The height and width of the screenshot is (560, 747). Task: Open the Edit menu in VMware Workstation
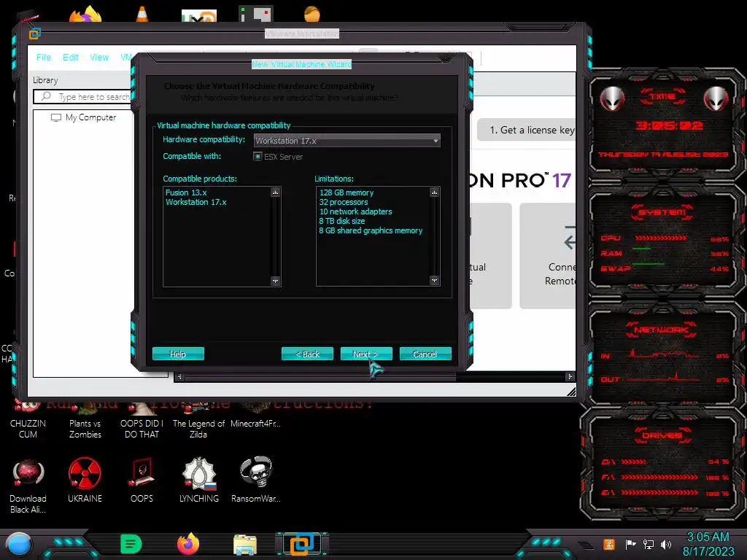pos(71,57)
